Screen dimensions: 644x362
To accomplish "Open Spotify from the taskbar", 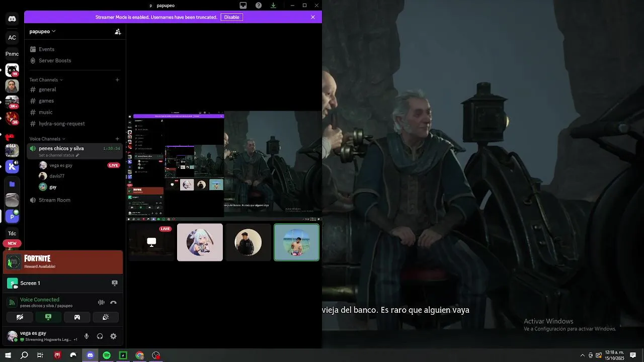I will tap(107, 355).
